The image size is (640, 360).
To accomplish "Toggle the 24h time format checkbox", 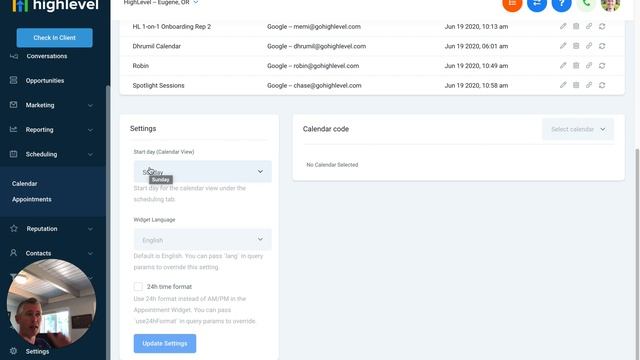I will 138,287.
